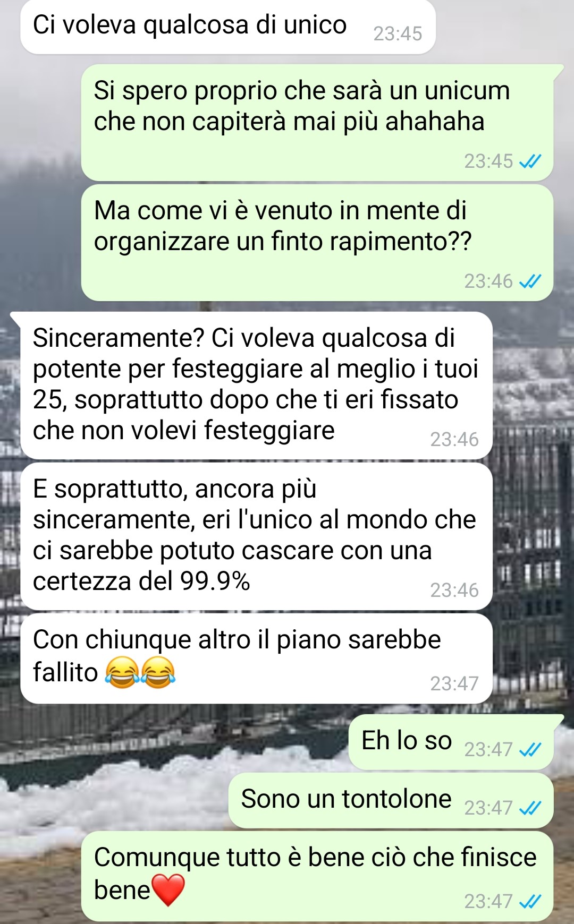Tap the read ticks on 'Eh lo so'
Screen dimensions: 574x924
tap(530, 749)
